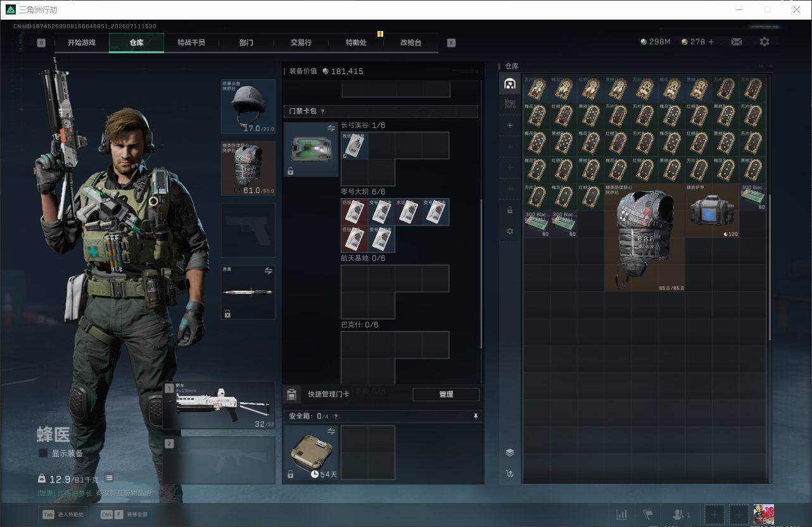812x527 pixels.
Task: Open the warehouse sidebar gear settings
Action: pyautogui.click(x=509, y=232)
